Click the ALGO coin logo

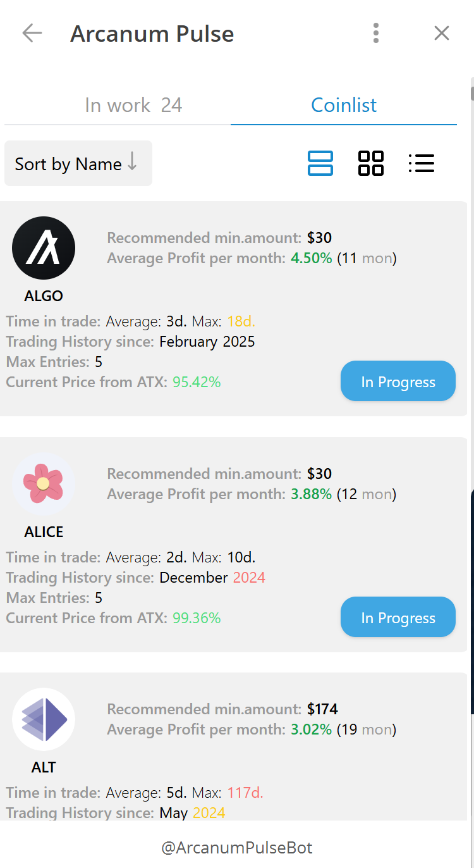(x=44, y=248)
